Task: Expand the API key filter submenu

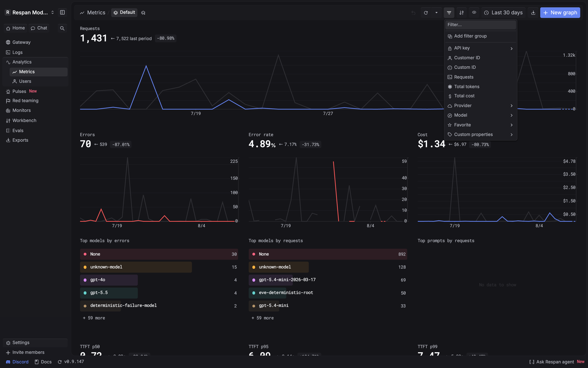Action: point(480,48)
